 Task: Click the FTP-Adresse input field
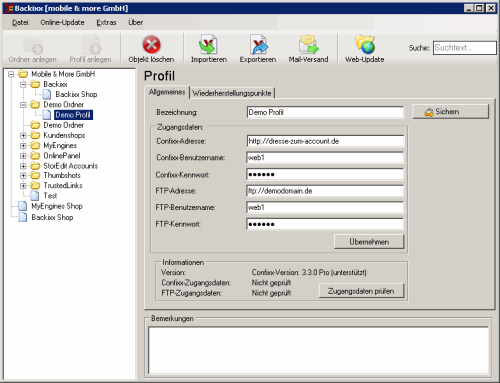tap(325, 191)
